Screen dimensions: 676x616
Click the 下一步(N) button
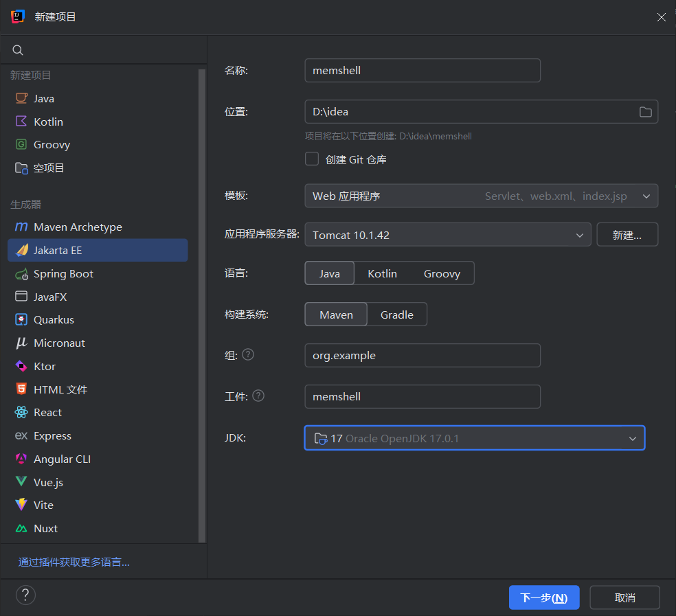pyautogui.click(x=543, y=597)
